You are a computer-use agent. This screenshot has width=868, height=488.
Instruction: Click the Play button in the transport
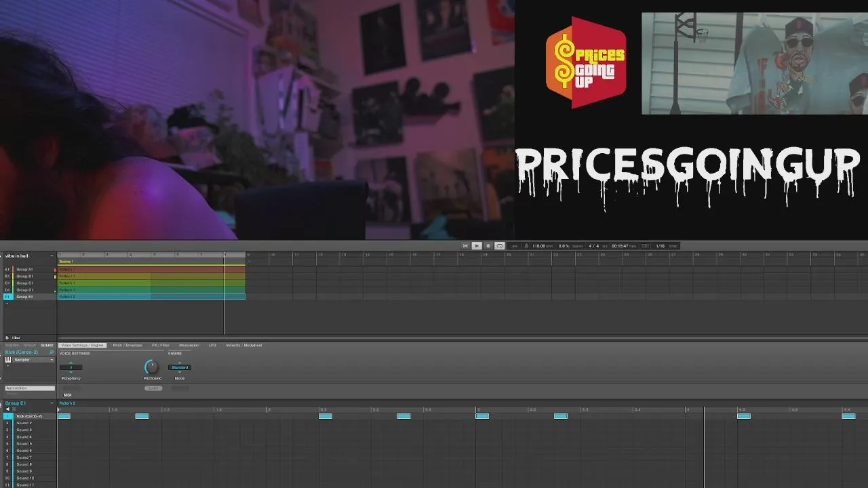[x=477, y=246]
